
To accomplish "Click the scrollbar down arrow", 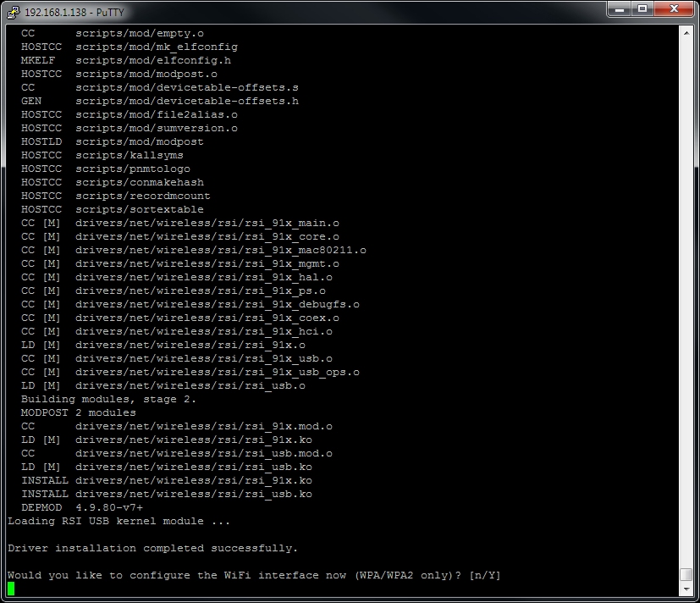I will 686,589.
